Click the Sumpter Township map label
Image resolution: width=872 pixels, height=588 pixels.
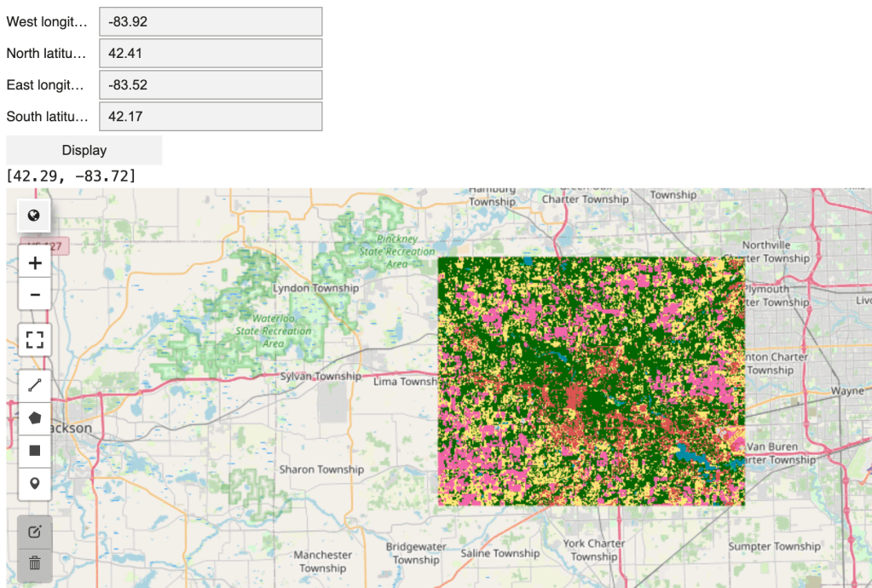click(774, 546)
